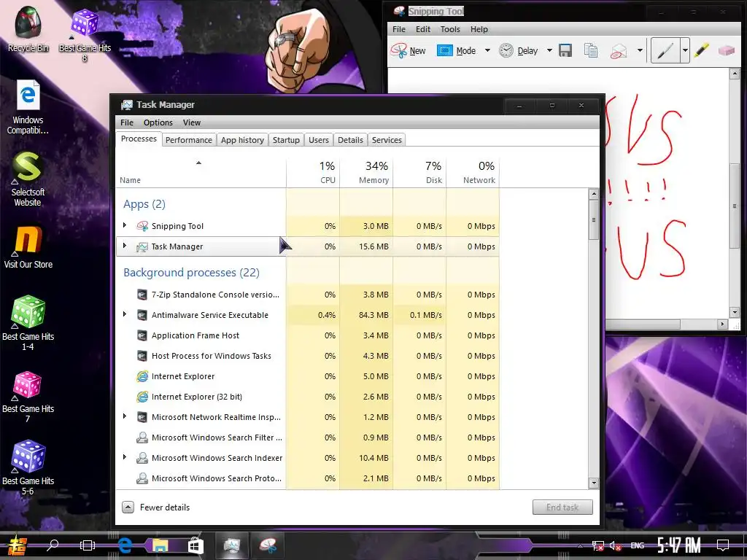Select the Pen tool in Snipping Tool
747x560 pixels.
pyautogui.click(x=665, y=50)
